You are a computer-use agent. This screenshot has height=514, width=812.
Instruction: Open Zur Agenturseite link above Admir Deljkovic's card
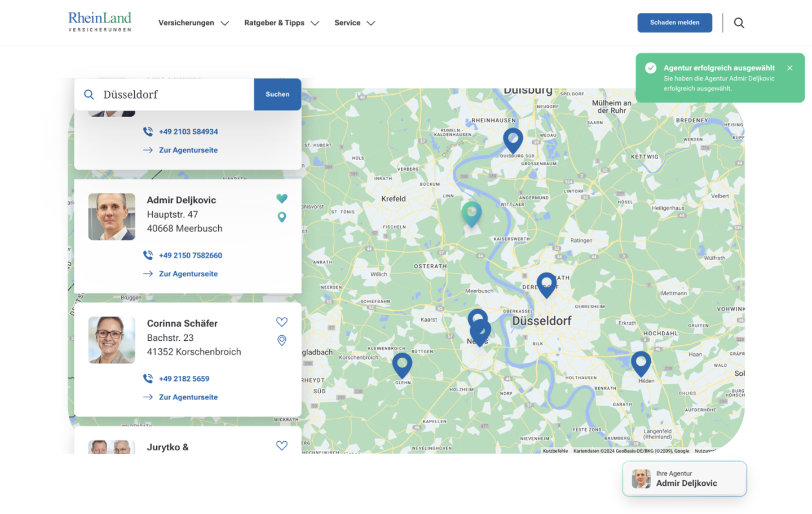188,150
